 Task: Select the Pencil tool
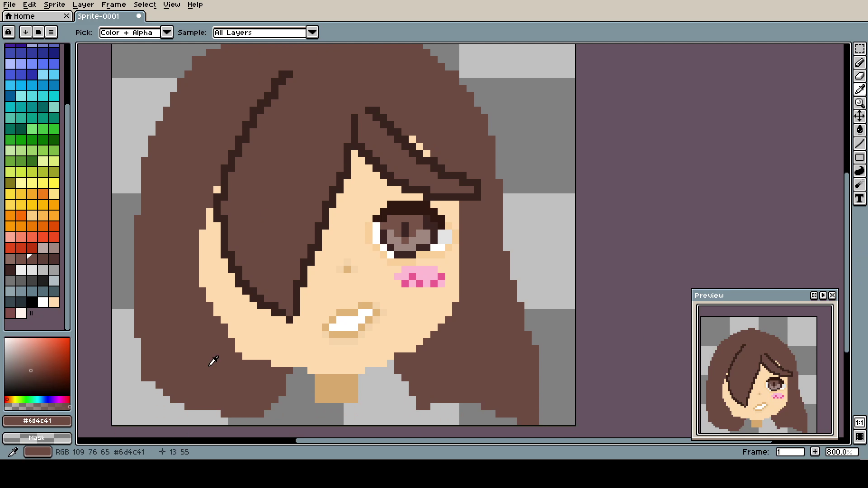click(x=859, y=62)
